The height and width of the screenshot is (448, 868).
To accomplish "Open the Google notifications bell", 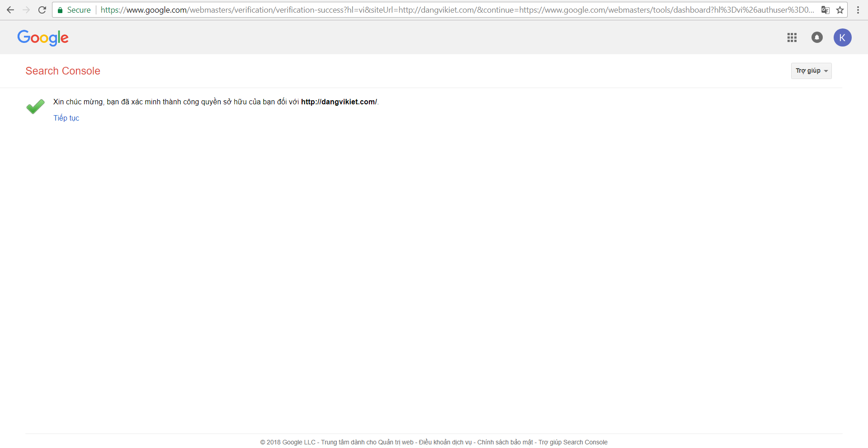I will (x=817, y=37).
